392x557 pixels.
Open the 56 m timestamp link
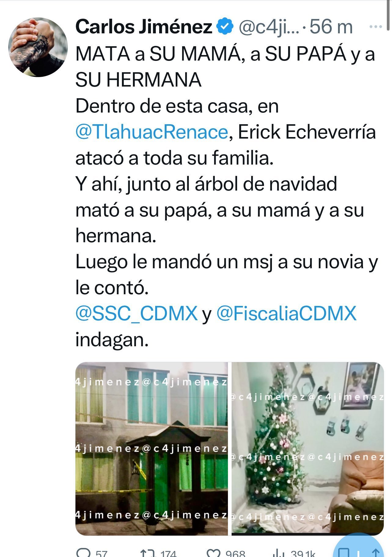331,27
